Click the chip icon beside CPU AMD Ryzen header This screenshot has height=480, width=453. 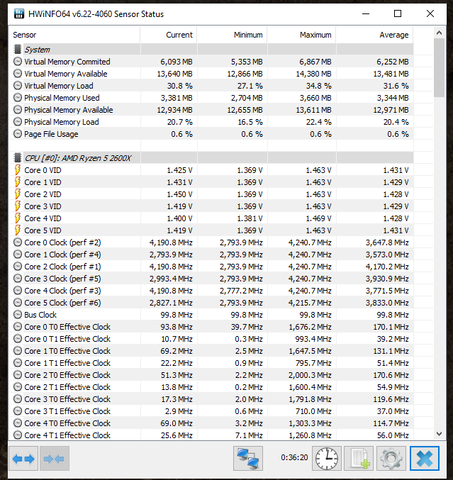[17, 158]
